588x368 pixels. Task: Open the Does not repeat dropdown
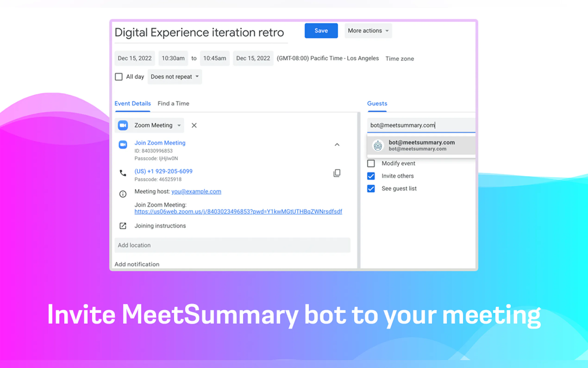pyautogui.click(x=174, y=77)
